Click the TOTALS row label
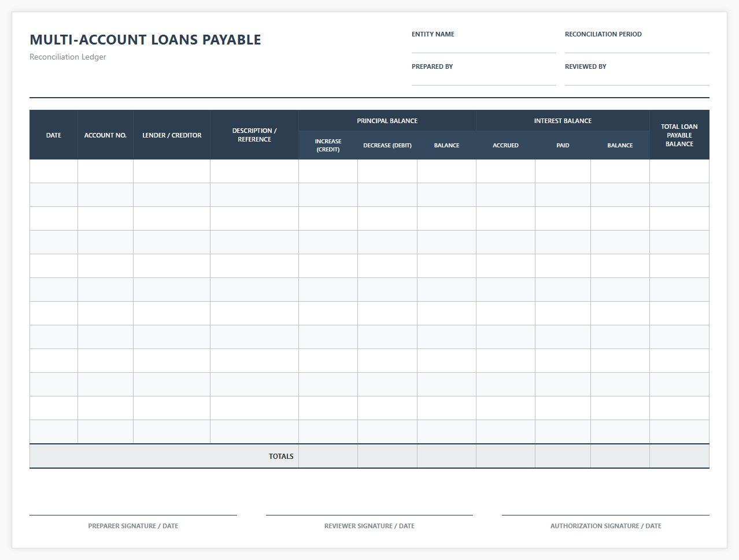Image resolution: width=739 pixels, height=560 pixels. pos(281,456)
